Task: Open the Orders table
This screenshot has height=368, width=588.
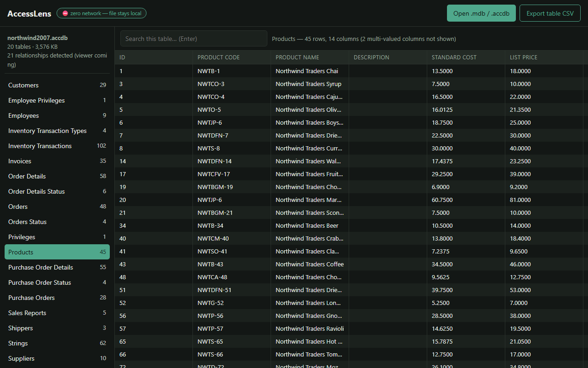Action: [57, 207]
